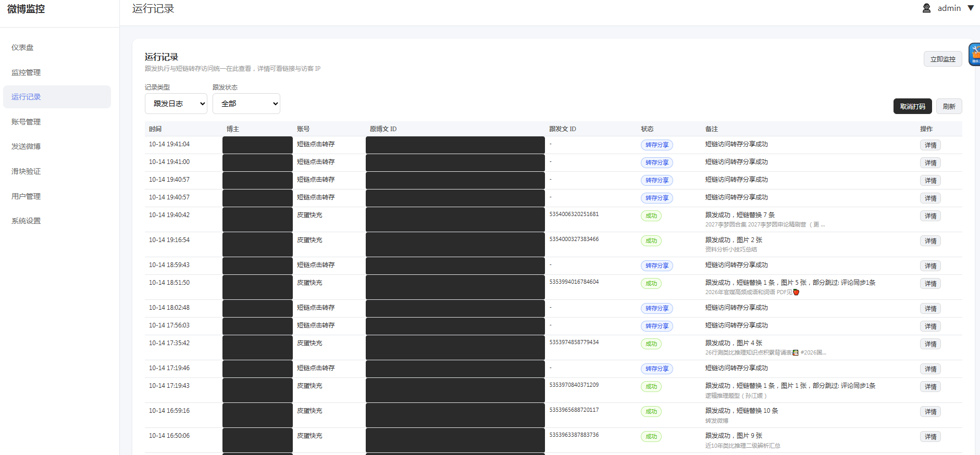Click the note text 资料分析小技巧总结

tap(731, 249)
